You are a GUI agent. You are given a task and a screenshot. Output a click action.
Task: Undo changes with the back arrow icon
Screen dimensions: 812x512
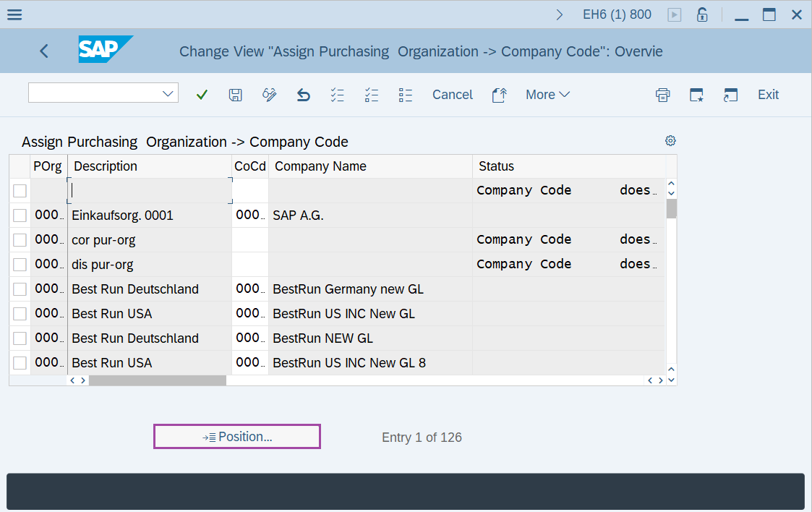(303, 94)
